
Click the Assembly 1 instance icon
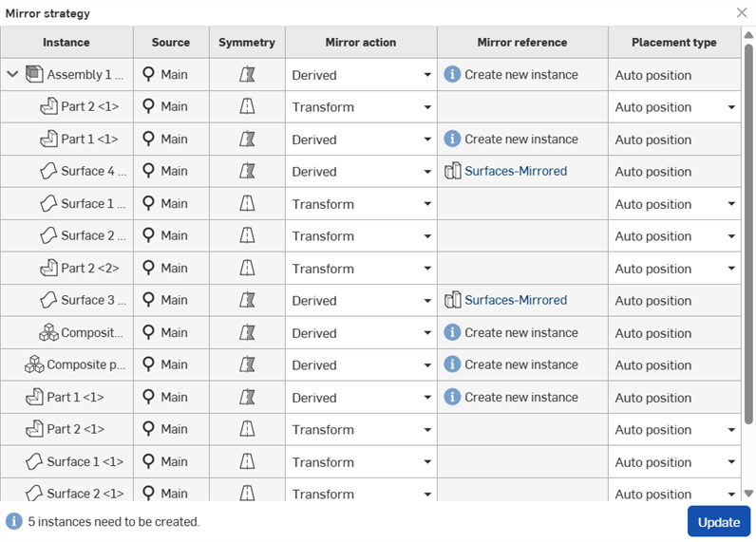pos(34,74)
